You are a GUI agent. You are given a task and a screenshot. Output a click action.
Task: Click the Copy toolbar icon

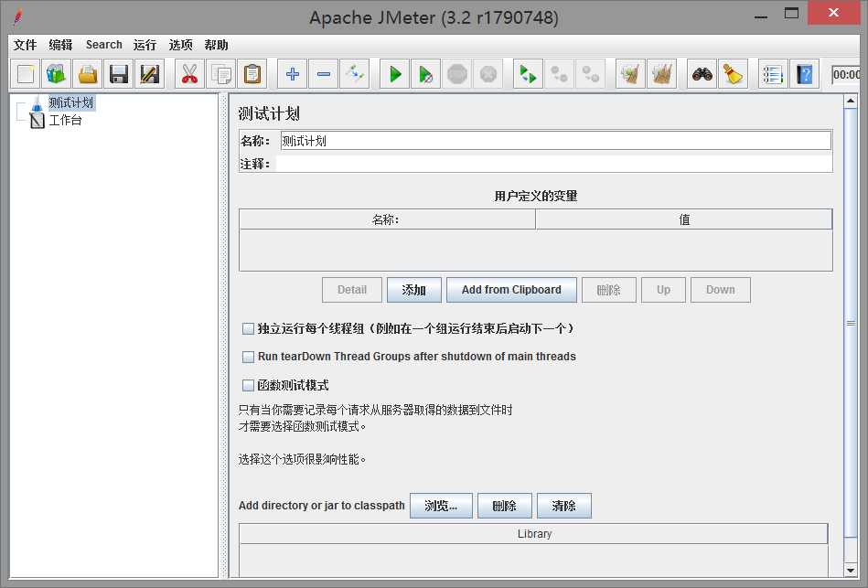[x=220, y=74]
